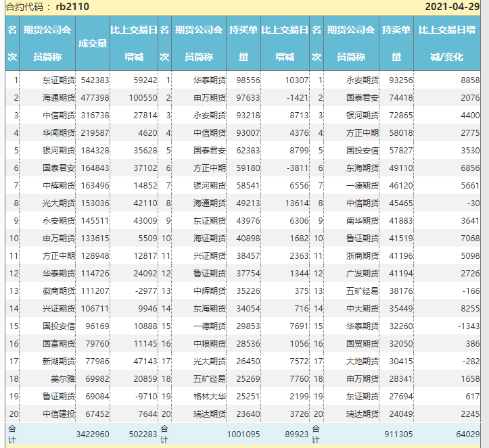This screenshot has width=489, height=448.
Task: Select 海通期货 in the long position ranking
Action: point(209,203)
